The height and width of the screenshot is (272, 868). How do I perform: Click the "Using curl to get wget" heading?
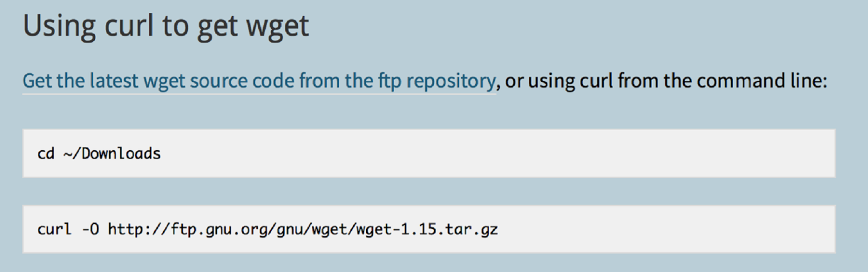[x=165, y=26]
